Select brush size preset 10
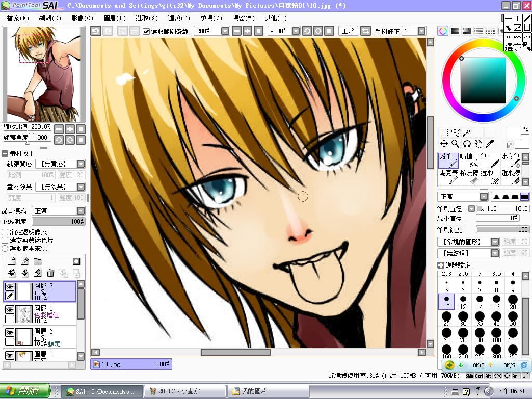The width and height of the screenshot is (532, 399). (x=446, y=302)
